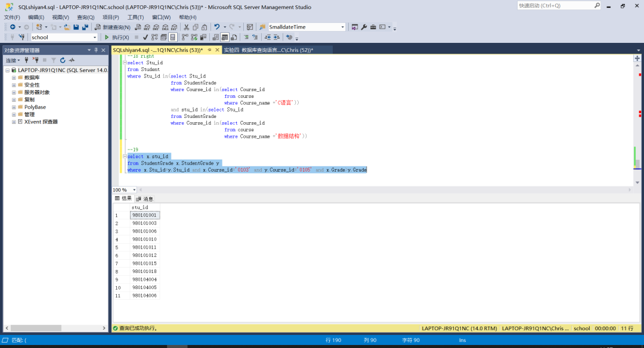644x348 pixels.
Task: Click the editor vertical scrollbar thumb
Action: pos(637,163)
